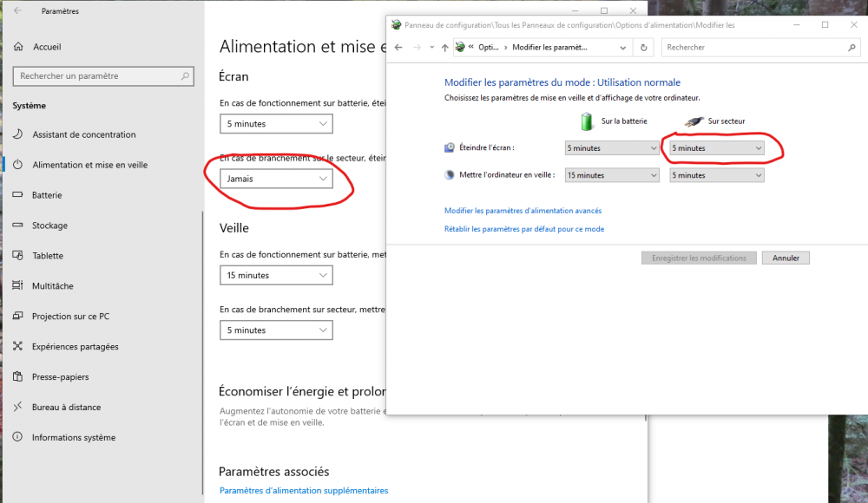
Task: Open Veille 15 minutes dropdown in Paramètres
Action: (x=276, y=275)
